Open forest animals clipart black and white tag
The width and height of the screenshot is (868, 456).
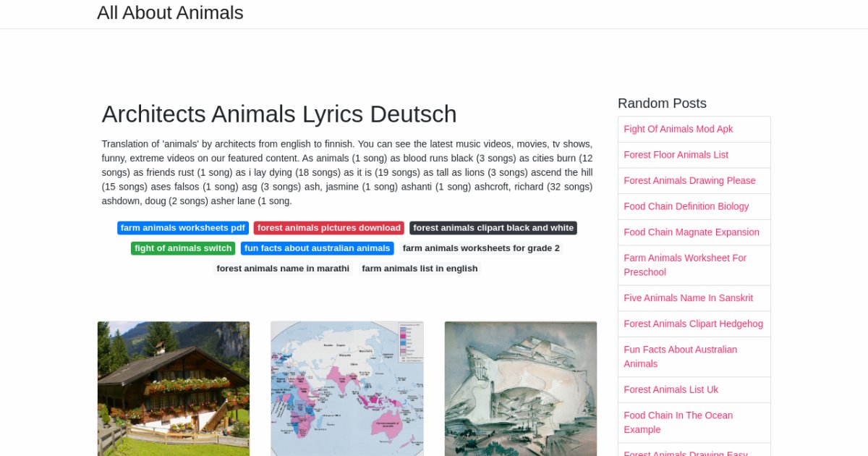tap(493, 228)
